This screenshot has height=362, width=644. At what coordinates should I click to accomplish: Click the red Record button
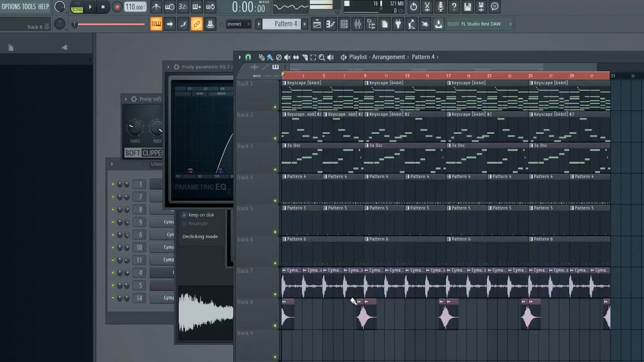(x=117, y=7)
